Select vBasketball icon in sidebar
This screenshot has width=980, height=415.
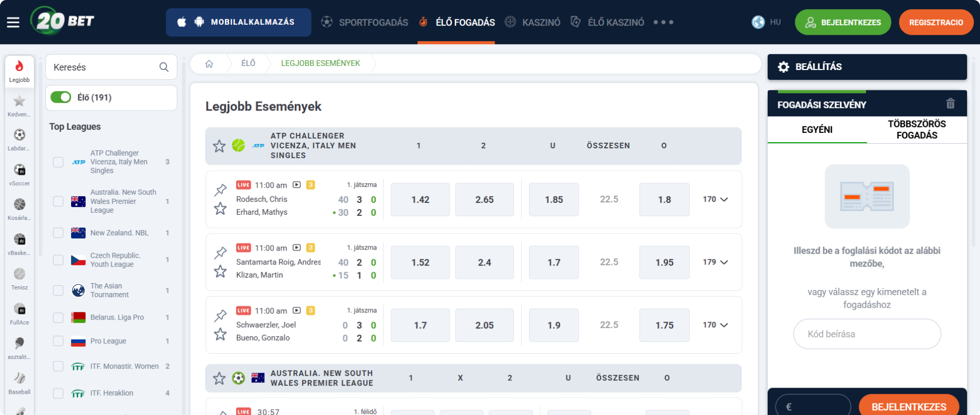pos(19,239)
